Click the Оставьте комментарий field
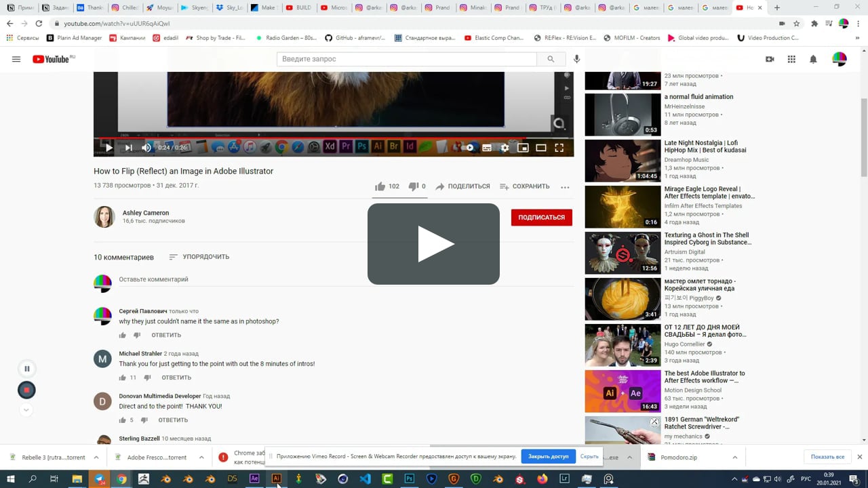The width and height of the screenshot is (868, 488). point(346,279)
